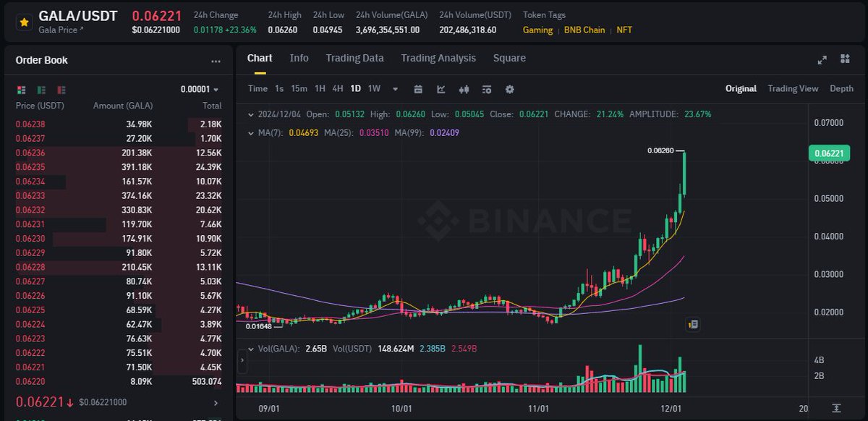Click the Amount (GALA) column header
This screenshot has height=421, width=868.
123,106
